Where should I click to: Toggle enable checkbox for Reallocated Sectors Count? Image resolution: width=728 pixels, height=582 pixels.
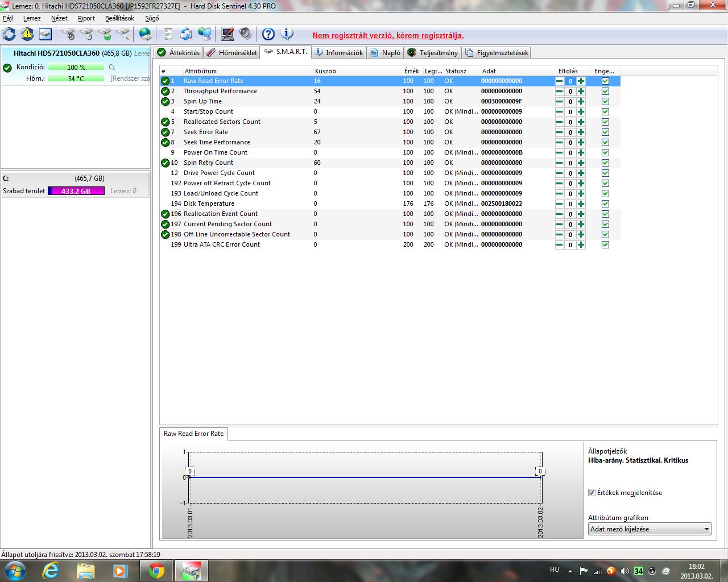[605, 122]
